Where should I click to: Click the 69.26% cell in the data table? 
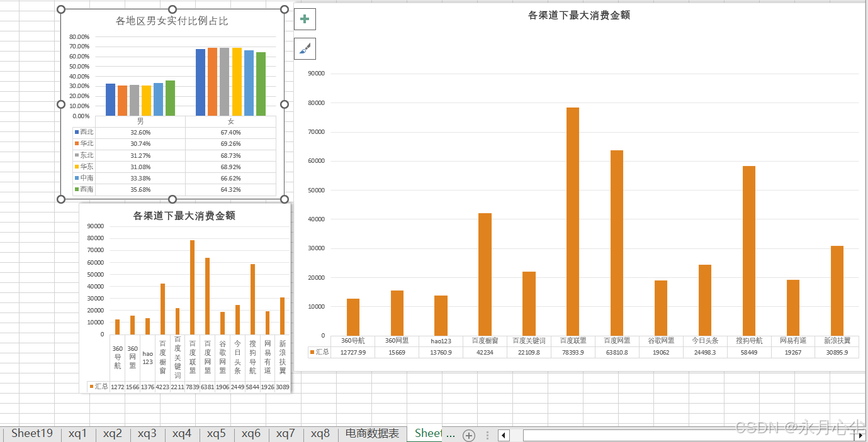click(x=230, y=144)
